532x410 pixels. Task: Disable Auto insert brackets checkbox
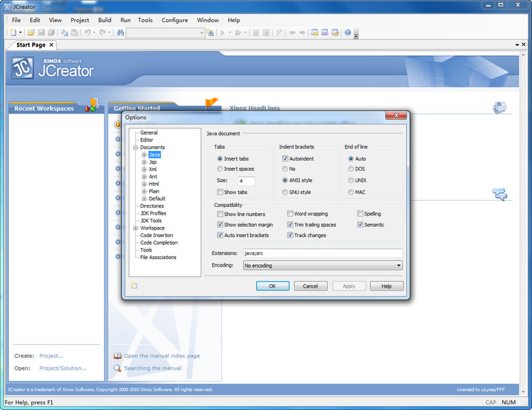click(220, 235)
